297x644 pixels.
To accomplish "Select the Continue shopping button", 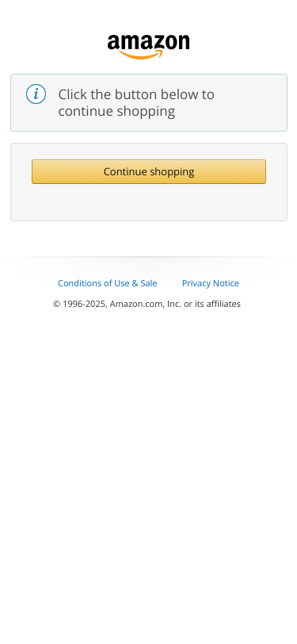I will click(149, 171).
